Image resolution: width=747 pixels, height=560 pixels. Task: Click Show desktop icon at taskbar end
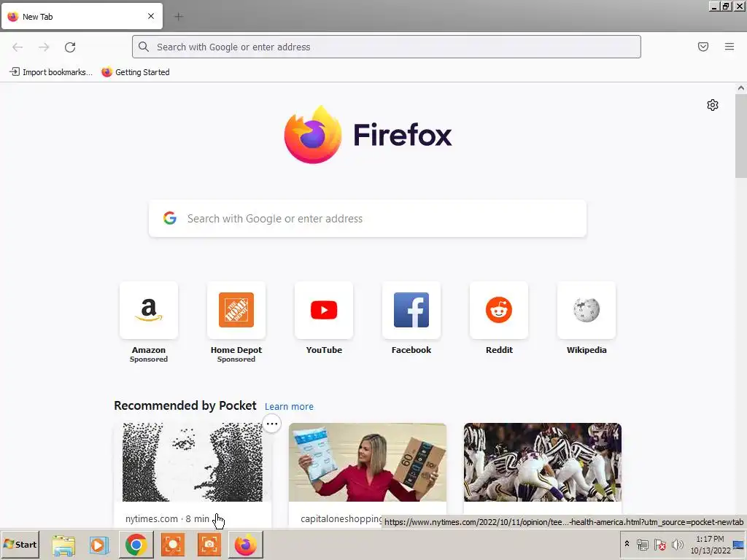(x=740, y=545)
